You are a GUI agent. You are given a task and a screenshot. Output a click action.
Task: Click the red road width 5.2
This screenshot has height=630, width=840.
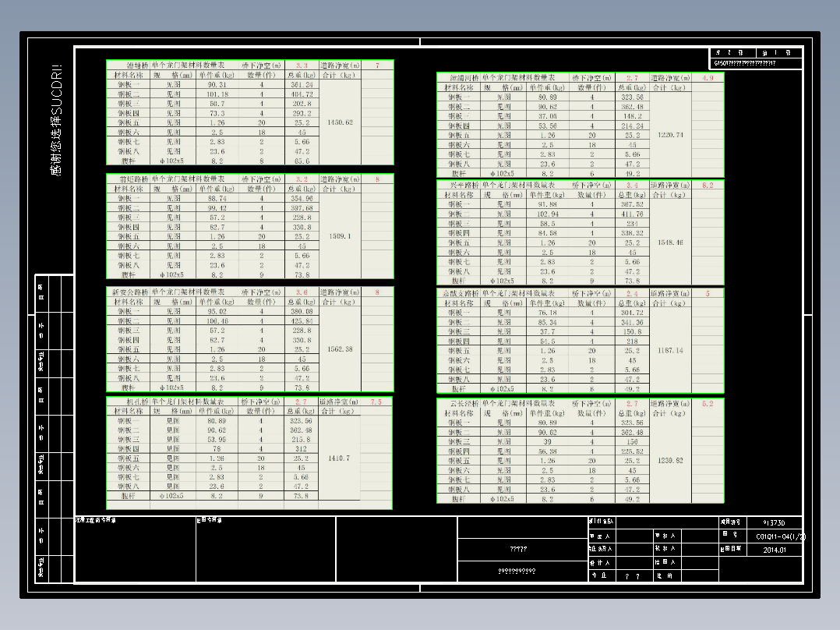tap(708, 404)
